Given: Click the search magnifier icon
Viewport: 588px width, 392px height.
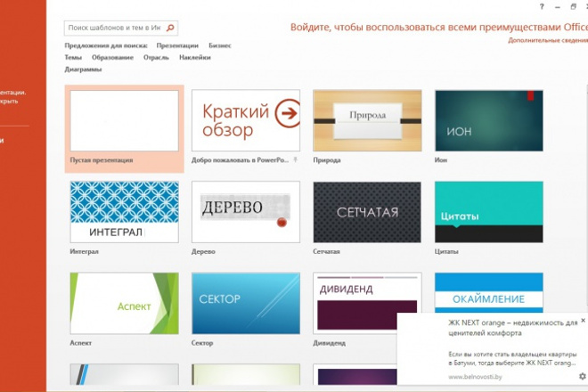Looking at the screenshot, I should coord(170,28).
